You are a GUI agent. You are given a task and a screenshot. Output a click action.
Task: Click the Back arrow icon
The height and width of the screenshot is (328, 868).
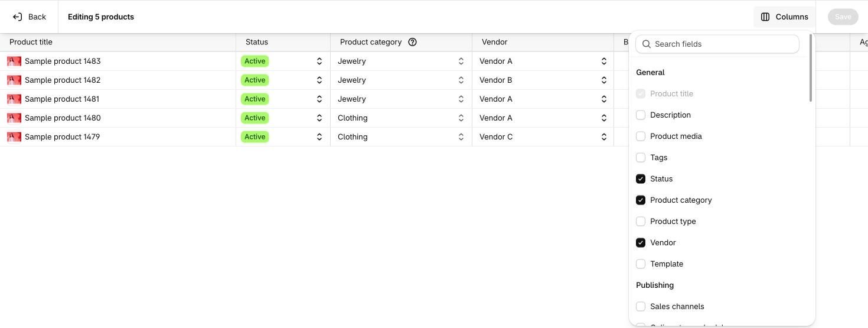click(18, 17)
